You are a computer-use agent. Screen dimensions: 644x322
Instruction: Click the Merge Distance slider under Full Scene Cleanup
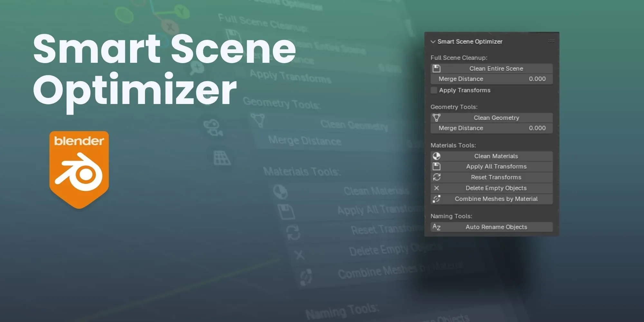tap(492, 79)
